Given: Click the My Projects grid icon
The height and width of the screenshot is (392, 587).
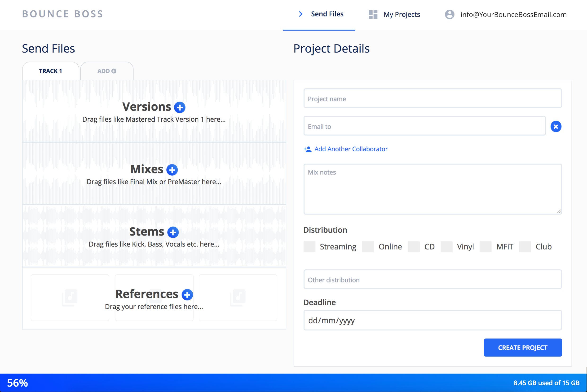Looking at the screenshot, I should tap(373, 14).
